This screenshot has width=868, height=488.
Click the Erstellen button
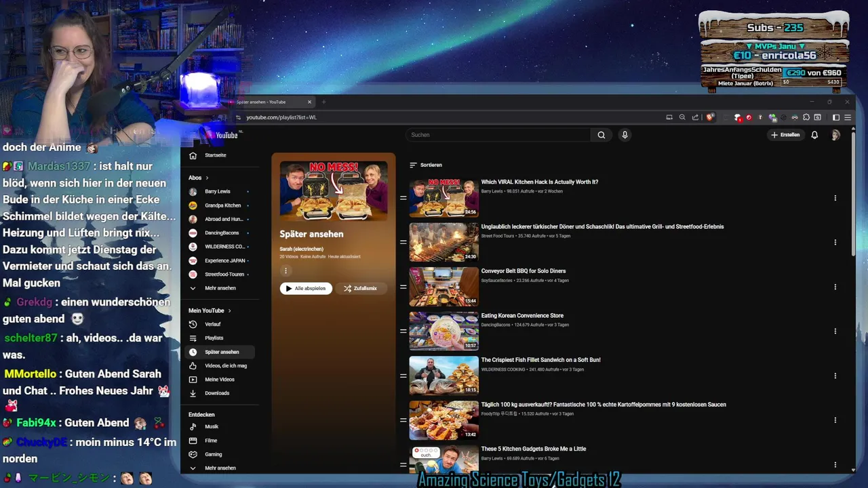click(x=785, y=135)
